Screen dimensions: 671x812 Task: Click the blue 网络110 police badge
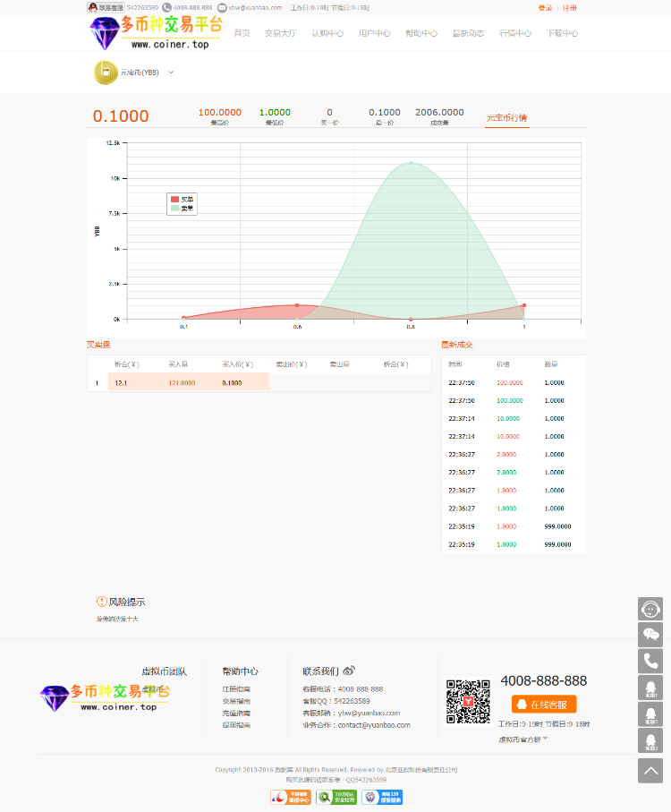click(x=382, y=797)
